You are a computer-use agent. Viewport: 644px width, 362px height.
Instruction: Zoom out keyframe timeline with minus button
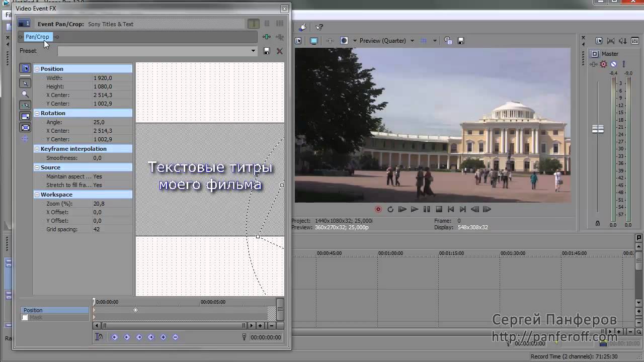pyautogui.click(x=272, y=326)
